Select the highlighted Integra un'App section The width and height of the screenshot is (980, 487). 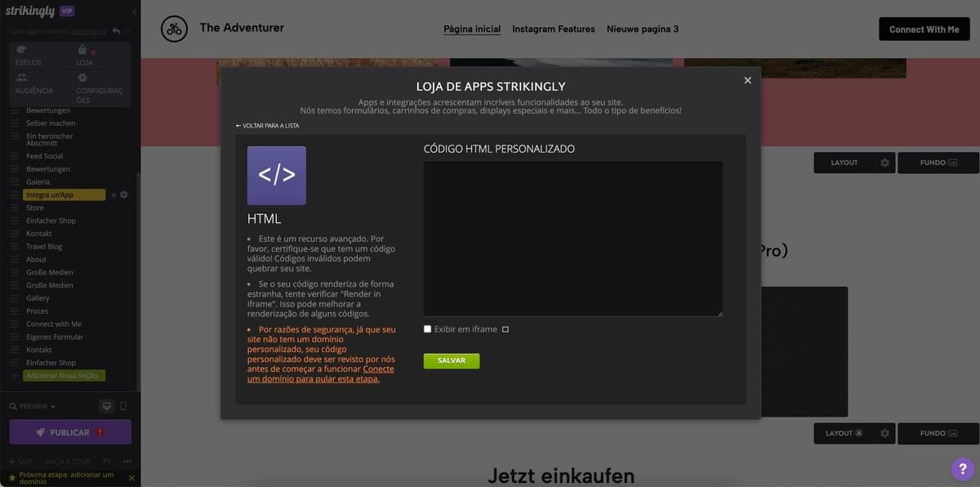click(x=65, y=195)
